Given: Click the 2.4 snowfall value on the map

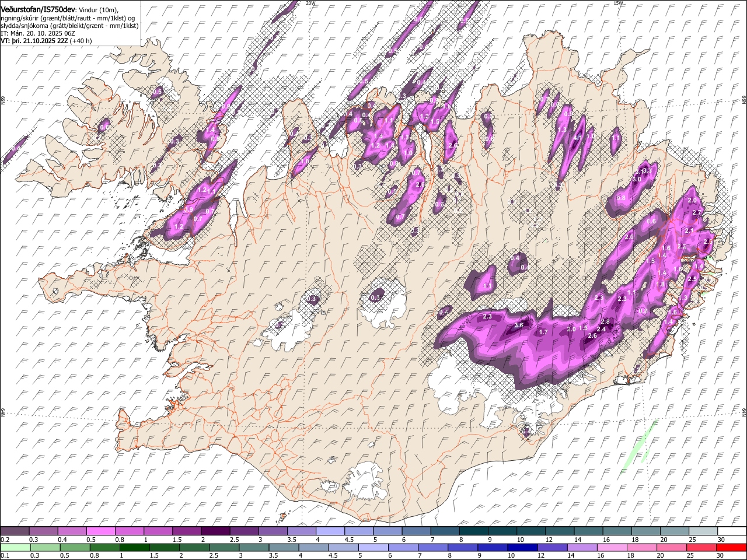Looking at the screenshot, I should [602, 329].
